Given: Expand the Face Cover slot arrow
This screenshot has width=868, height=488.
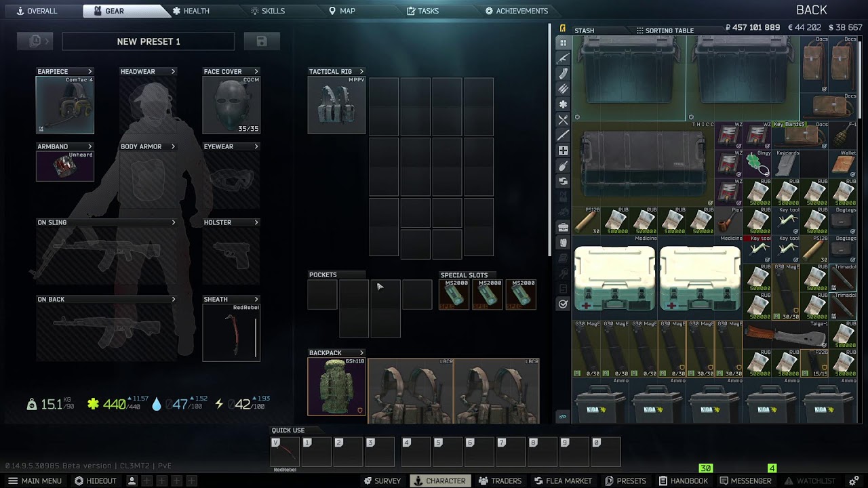Looking at the screenshot, I should (x=256, y=71).
